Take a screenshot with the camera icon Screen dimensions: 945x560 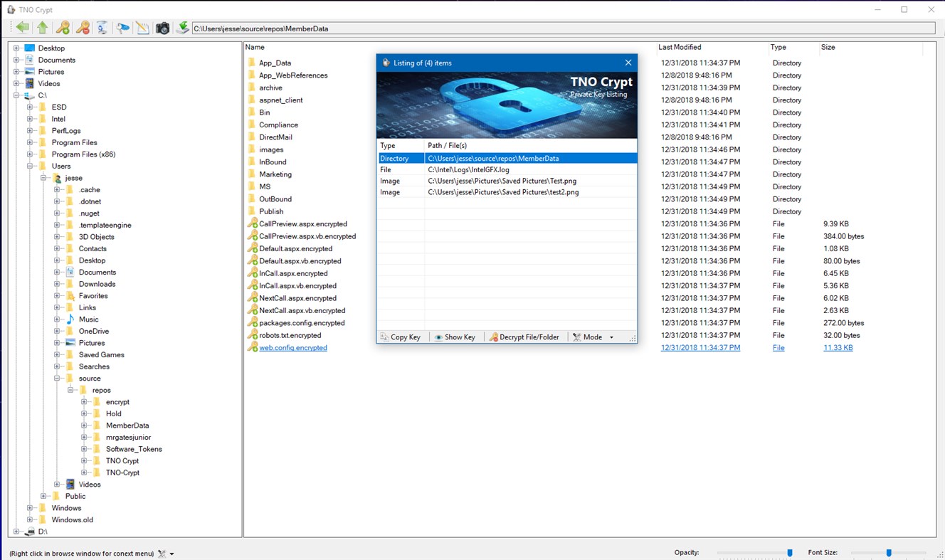[x=162, y=27]
